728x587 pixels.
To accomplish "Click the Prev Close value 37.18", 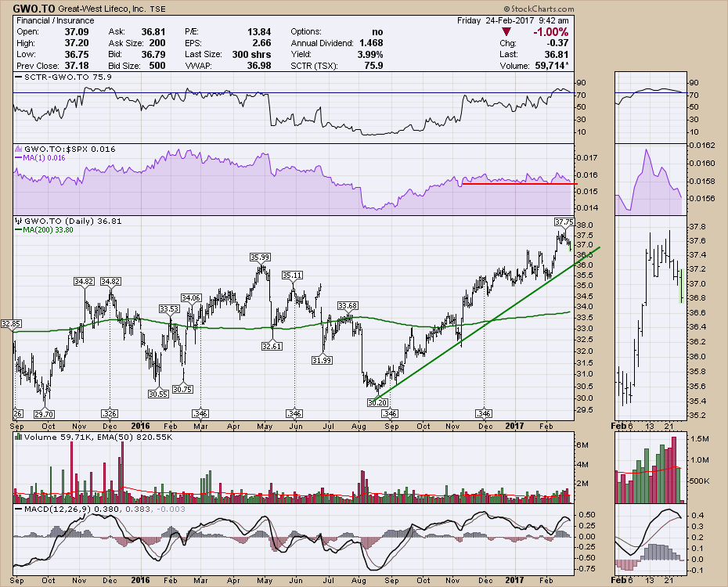I will tap(77, 66).
